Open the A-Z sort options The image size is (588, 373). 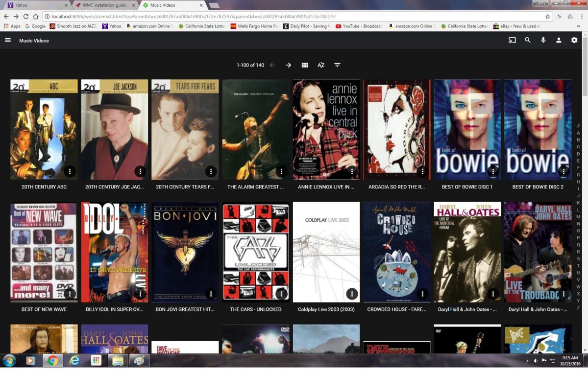(321, 65)
